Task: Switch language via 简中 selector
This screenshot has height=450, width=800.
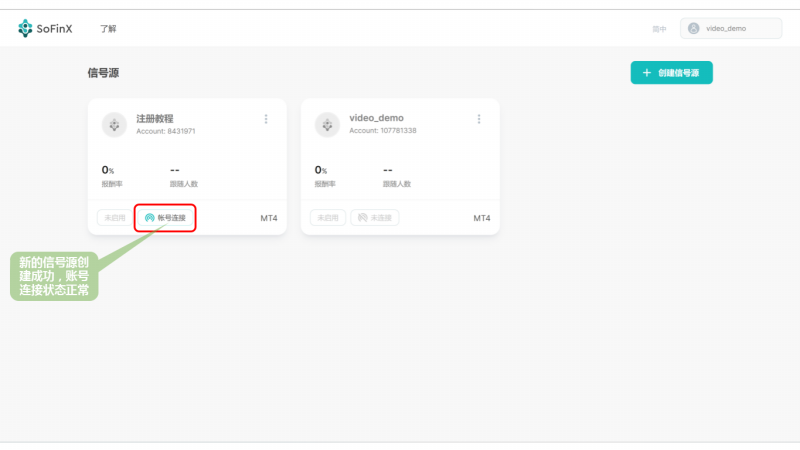Action: coord(659,29)
